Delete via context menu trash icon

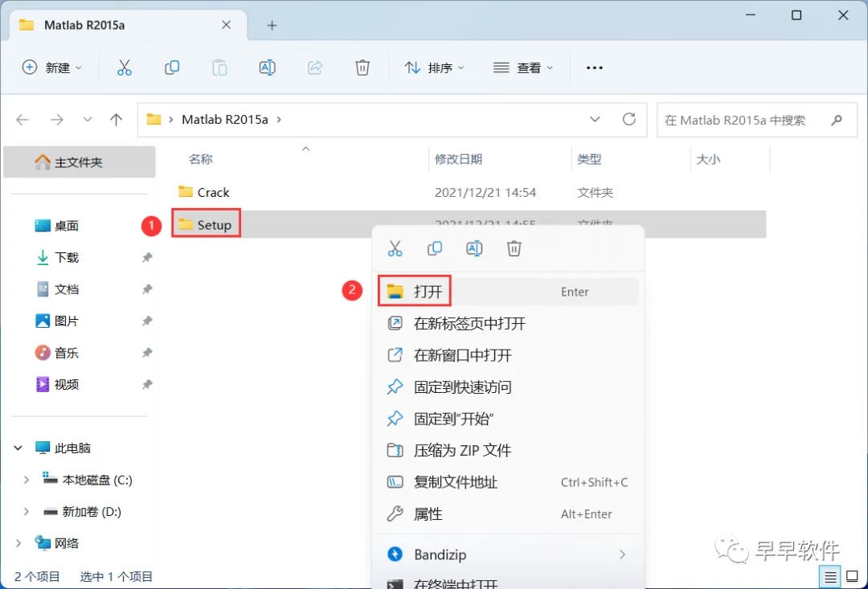tap(514, 248)
